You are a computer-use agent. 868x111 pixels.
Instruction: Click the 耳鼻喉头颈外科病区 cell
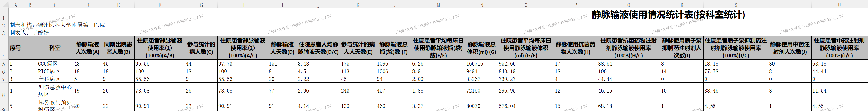[x=55, y=106]
